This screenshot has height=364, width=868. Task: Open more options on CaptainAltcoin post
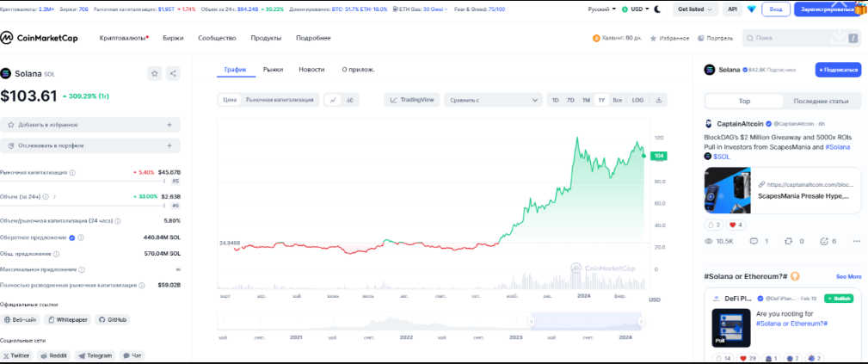coord(857,241)
